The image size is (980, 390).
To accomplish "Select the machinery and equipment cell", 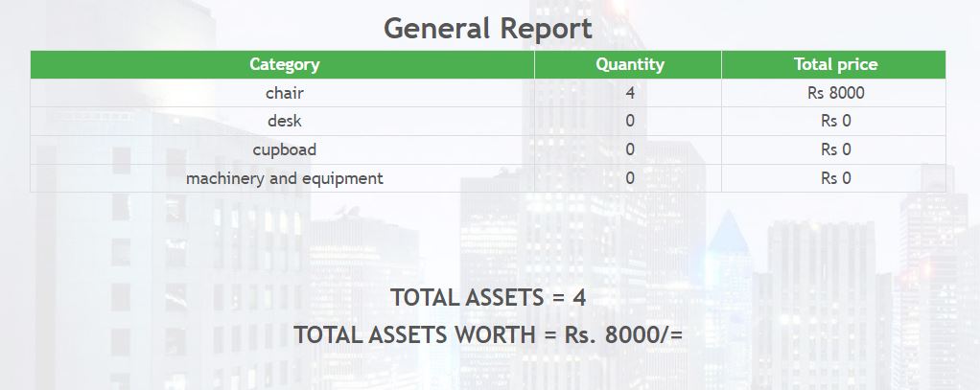I will (x=284, y=178).
